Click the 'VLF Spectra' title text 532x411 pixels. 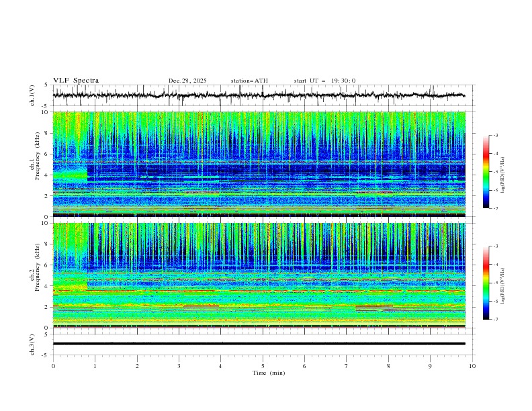coord(76,81)
